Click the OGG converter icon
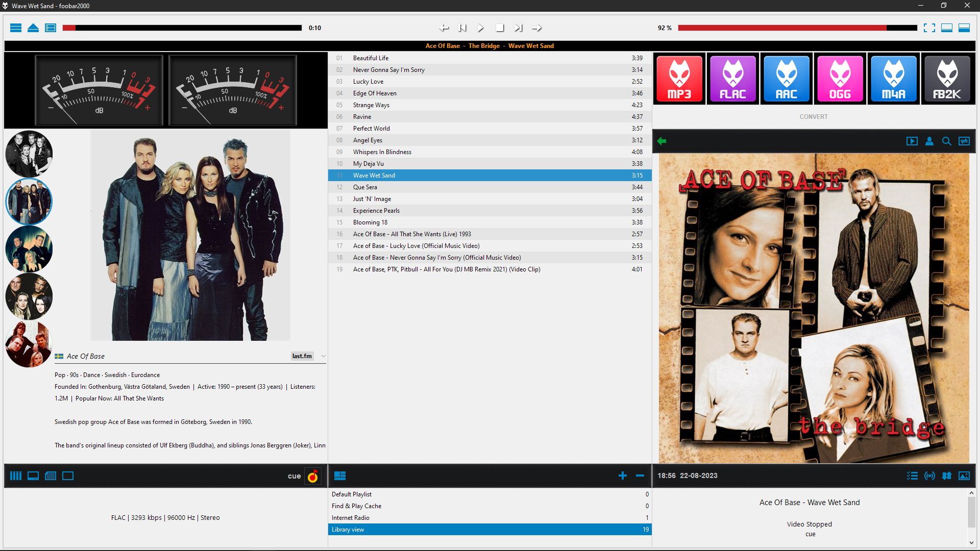This screenshot has height=551, width=980. click(840, 79)
